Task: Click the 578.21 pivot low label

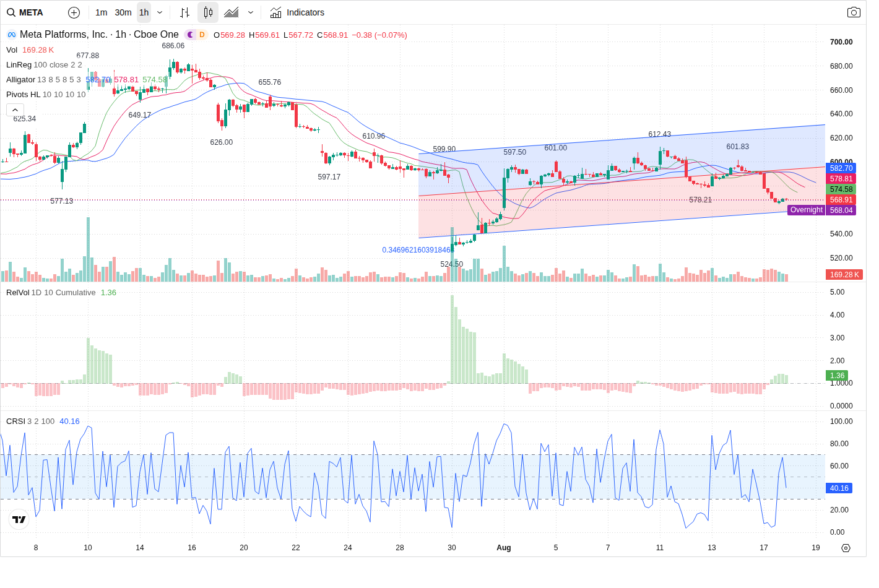Action: pyautogui.click(x=701, y=200)
